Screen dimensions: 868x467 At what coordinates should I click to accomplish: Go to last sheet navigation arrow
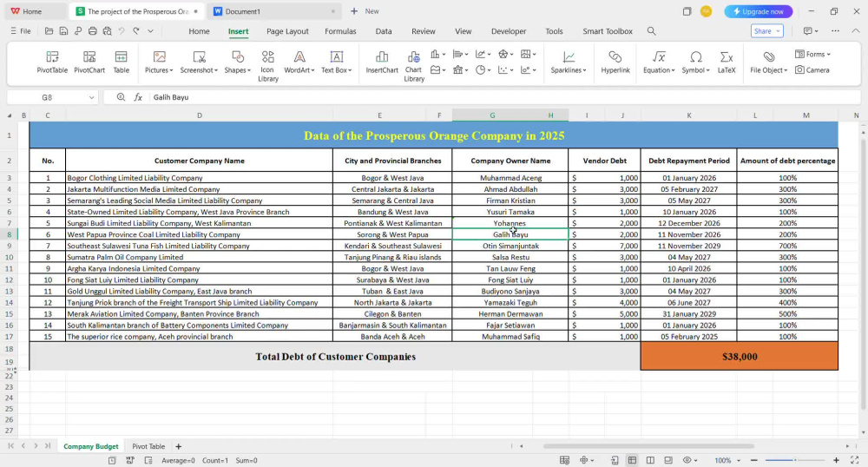(x=48, y=446)
